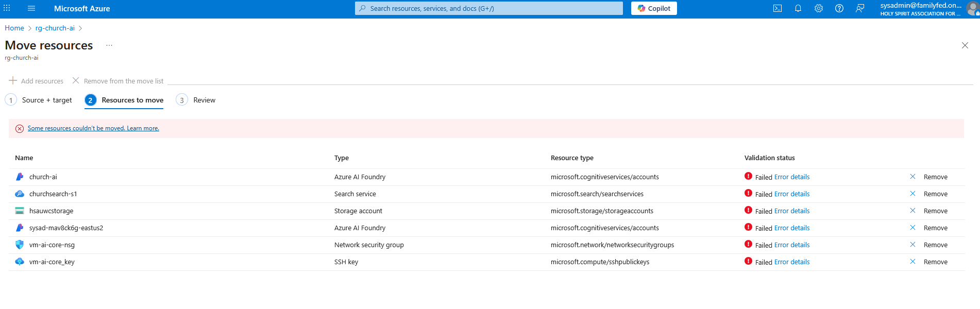
Task: Open Error details for sysad-mav8ck6g-eastus2
Action: point(792,228)
